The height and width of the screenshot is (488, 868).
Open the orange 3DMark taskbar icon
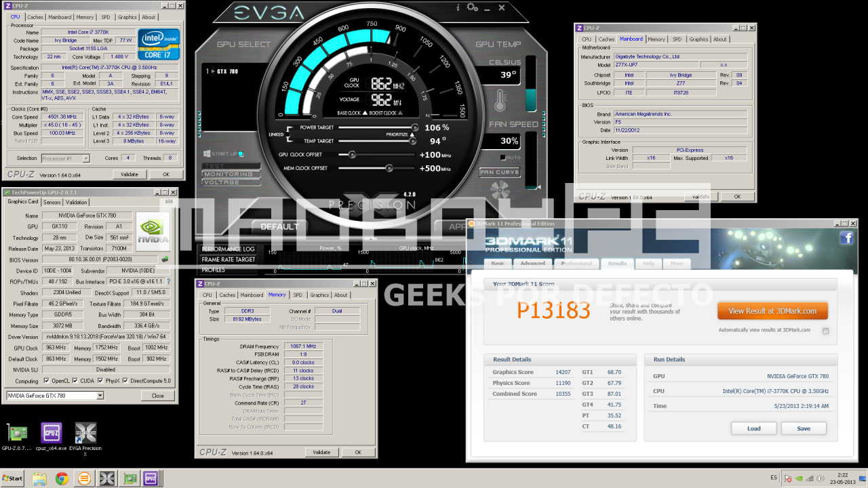point(84,479)
